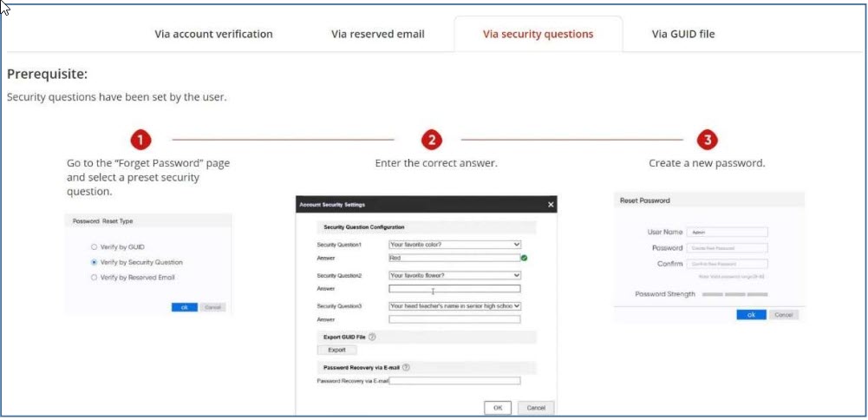Click the step 2 red circle icon

(x=432, y=140)
